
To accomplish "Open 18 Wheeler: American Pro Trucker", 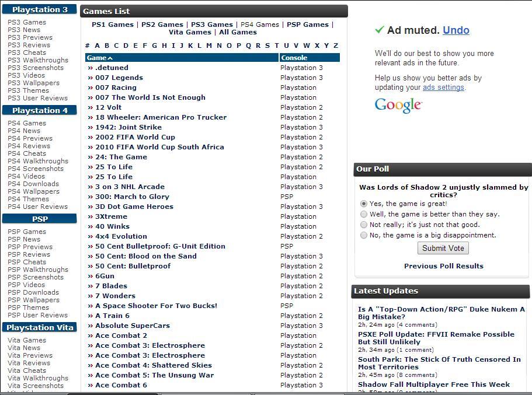I will 161,117.
